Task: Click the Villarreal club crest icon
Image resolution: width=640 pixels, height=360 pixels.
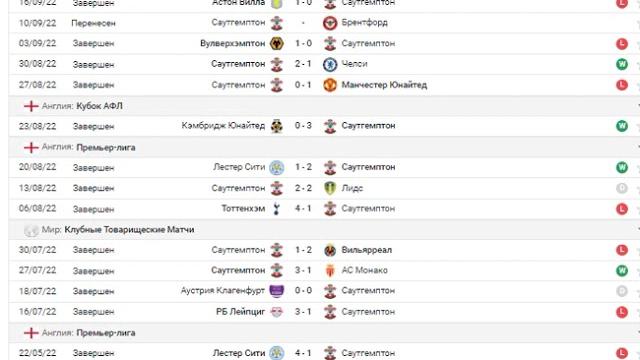Action: 330,250
